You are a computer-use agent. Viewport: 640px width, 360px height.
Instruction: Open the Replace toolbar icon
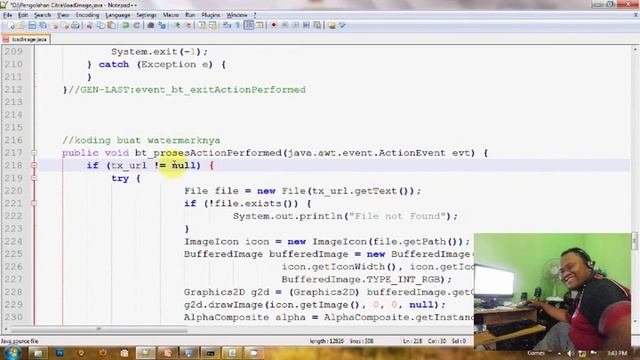tap(162, 25)
